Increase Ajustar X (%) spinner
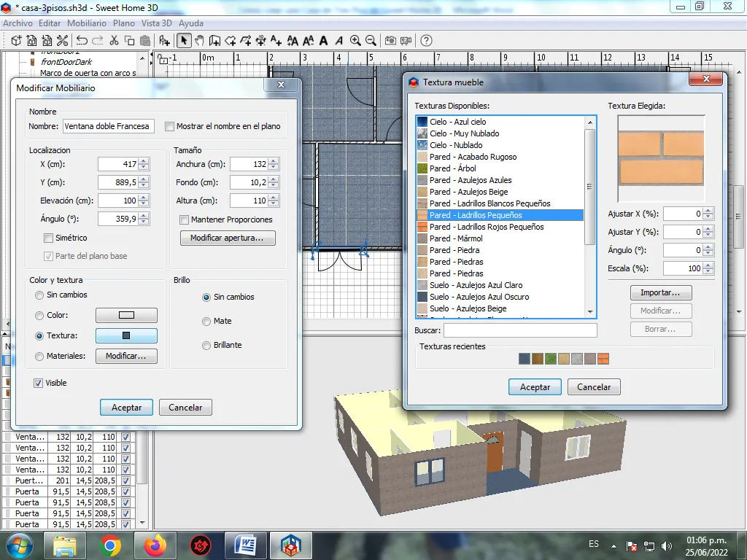 pyautogui.click(x=708, y=211)
